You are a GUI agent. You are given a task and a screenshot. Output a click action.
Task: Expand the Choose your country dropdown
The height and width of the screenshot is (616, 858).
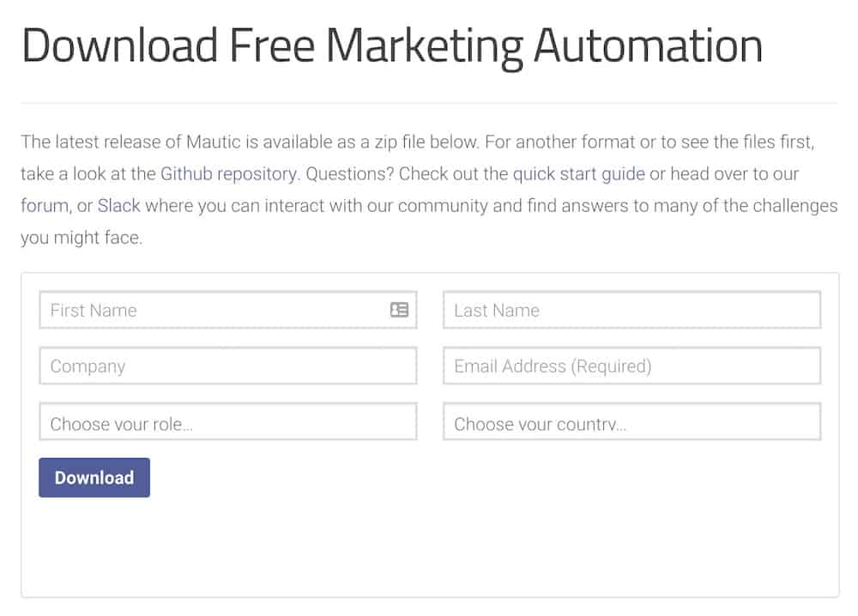631,422
